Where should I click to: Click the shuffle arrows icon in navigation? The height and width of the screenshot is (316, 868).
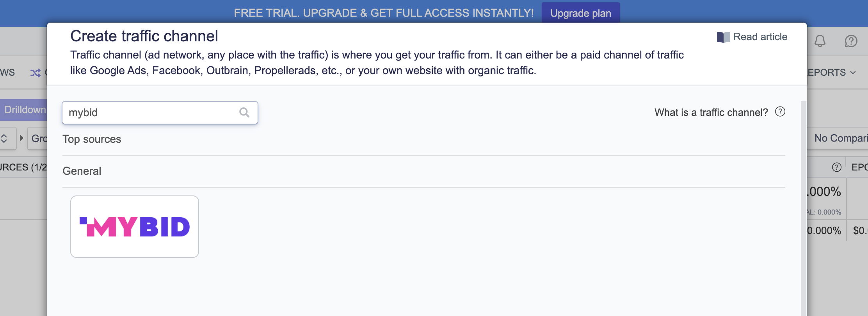click(x=35, y=73)
